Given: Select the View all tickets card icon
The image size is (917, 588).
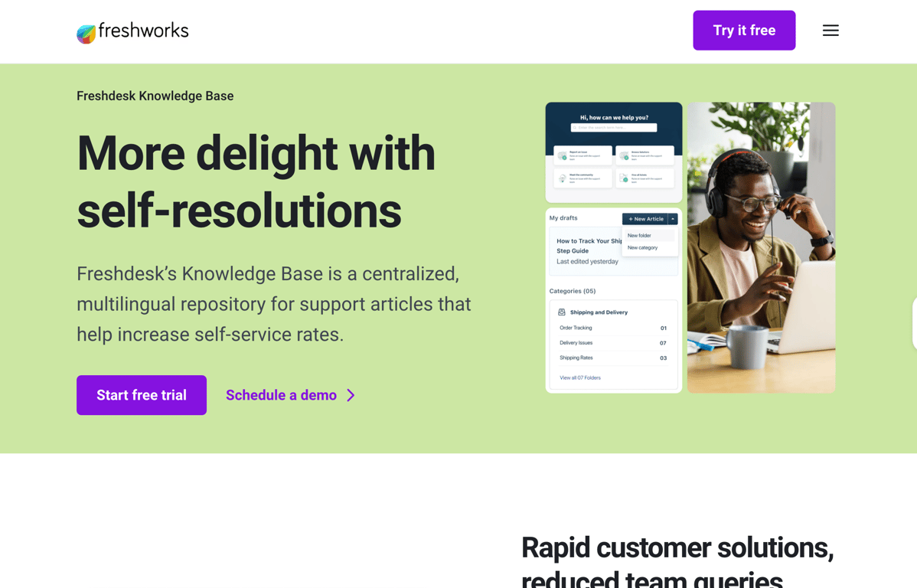Looking at the screenshot, I should coord(625,178).
